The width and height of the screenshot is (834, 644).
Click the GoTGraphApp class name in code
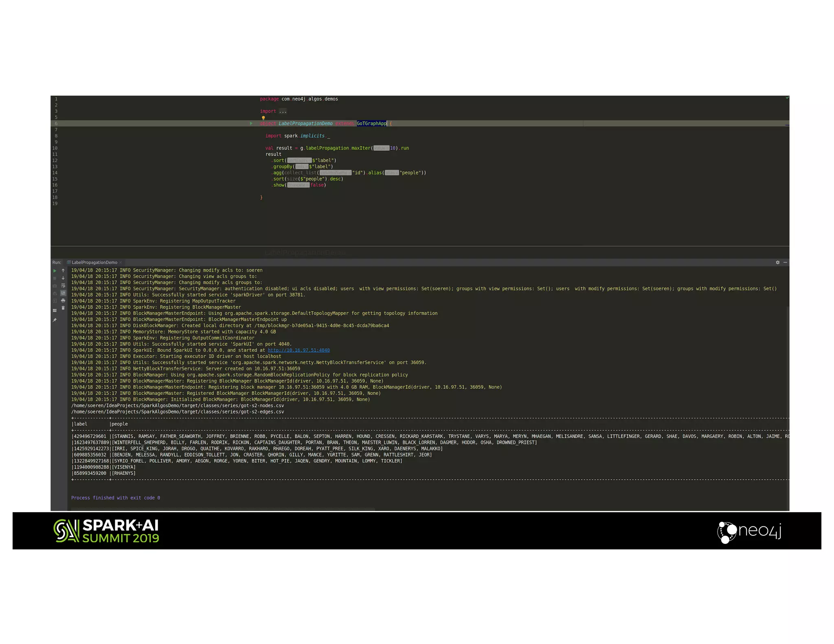point(371,123)
